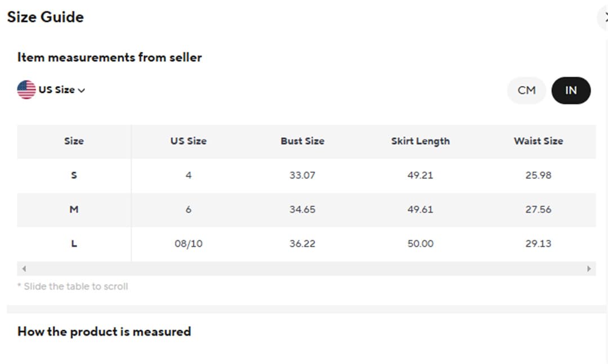Open the US Size chevron dropdown

(x=82, y=91)
